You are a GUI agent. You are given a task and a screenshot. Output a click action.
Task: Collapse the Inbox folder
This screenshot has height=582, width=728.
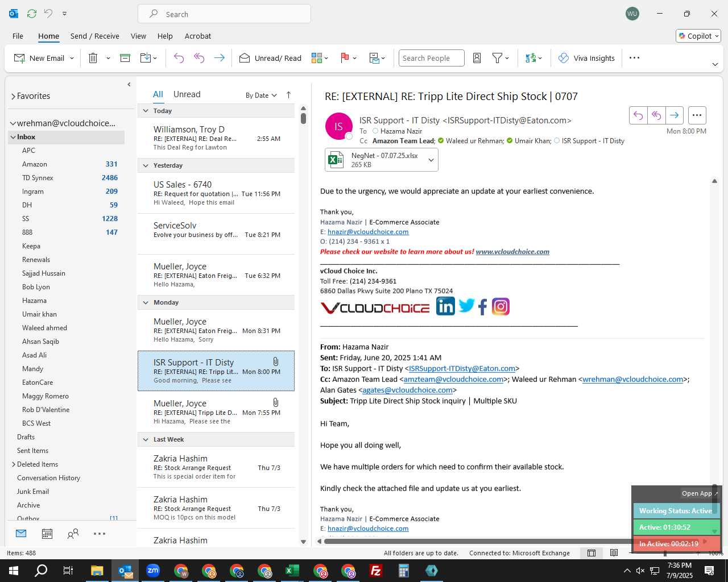pos(13,137)
